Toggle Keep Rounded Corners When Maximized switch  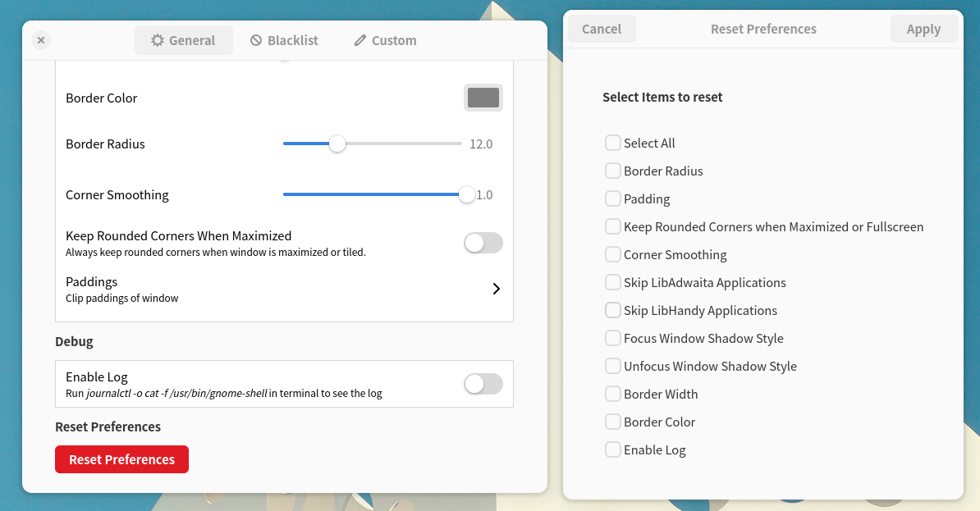(x=483, y=243)
